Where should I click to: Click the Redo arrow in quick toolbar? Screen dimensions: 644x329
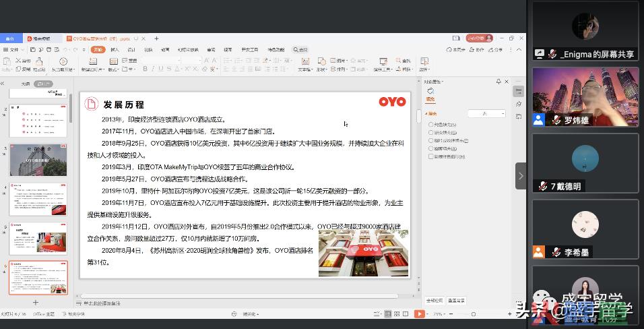coord(76,50)
